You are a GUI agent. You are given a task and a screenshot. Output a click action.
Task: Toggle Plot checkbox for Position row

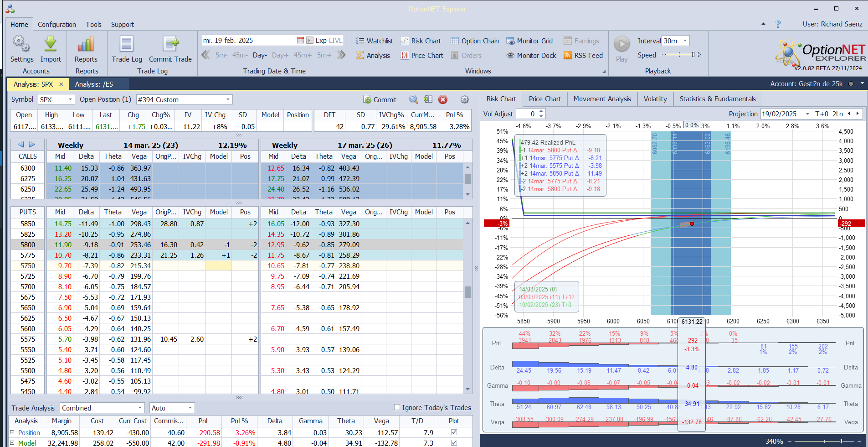pyautogui.click(x=454, y=432)
